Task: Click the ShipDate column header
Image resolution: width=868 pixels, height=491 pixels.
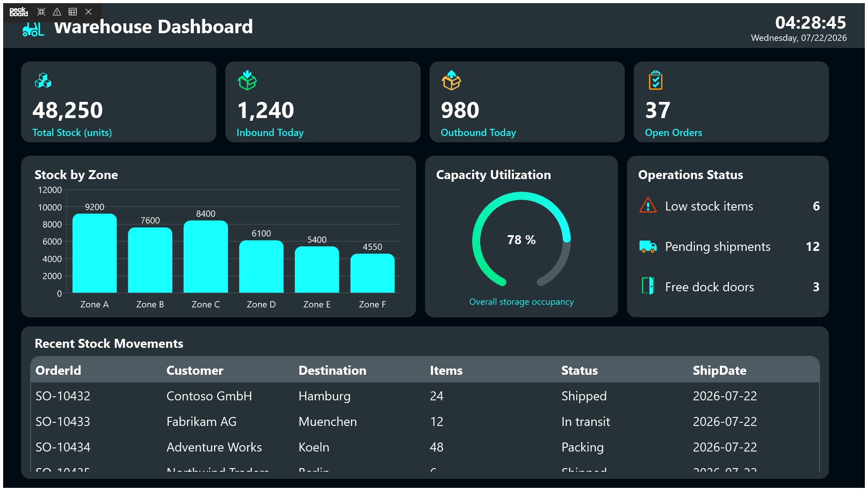Action: pos(719,371)
